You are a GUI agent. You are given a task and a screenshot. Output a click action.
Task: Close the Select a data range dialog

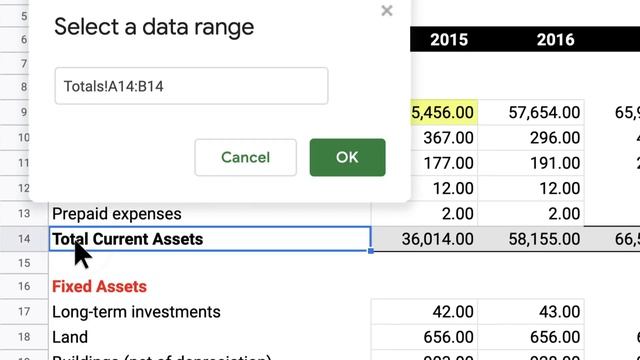point(387,11)
